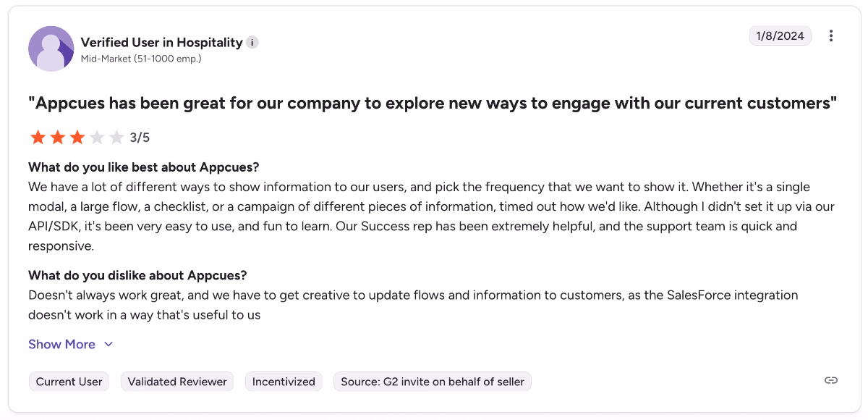Image resolution: width=868 pixels, height=420 pixels.
Task: Select the Source: G2 invite tag
Action: (432, 382)
